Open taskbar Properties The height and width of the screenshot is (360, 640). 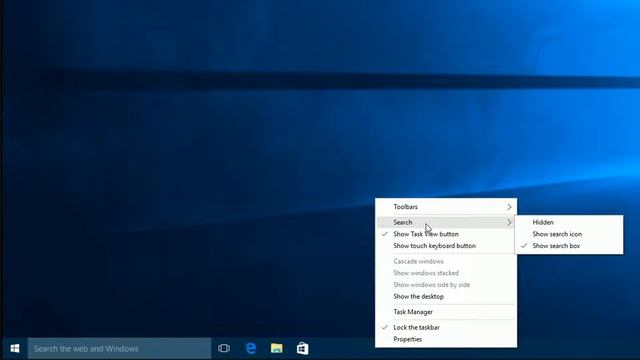click(x=446, y=339)
